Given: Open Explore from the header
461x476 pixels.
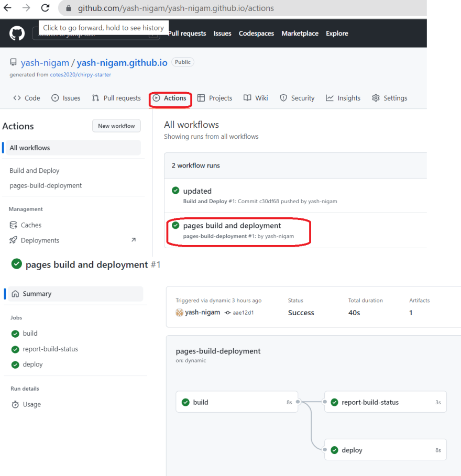Looking at the screenshot, I should point(337,34).
